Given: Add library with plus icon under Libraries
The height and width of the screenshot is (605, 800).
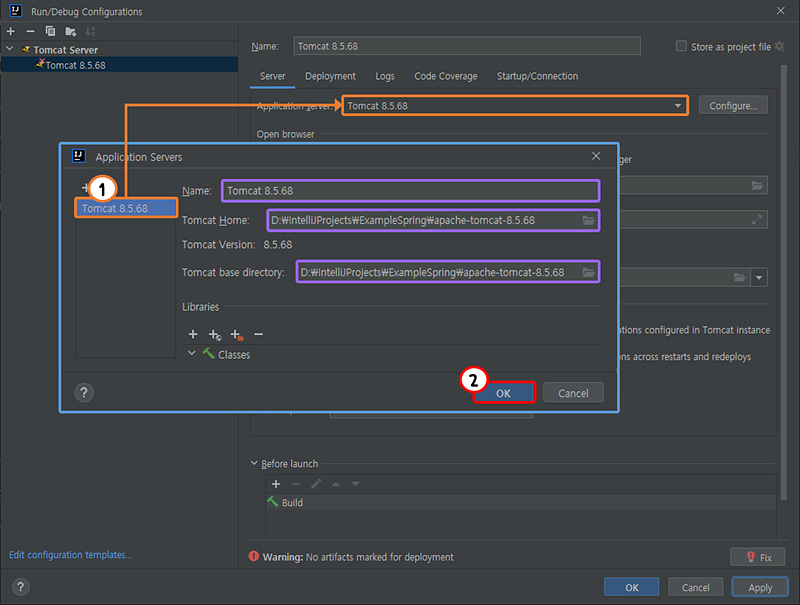Looking at the screenshot, I should [x=193, y=334].
